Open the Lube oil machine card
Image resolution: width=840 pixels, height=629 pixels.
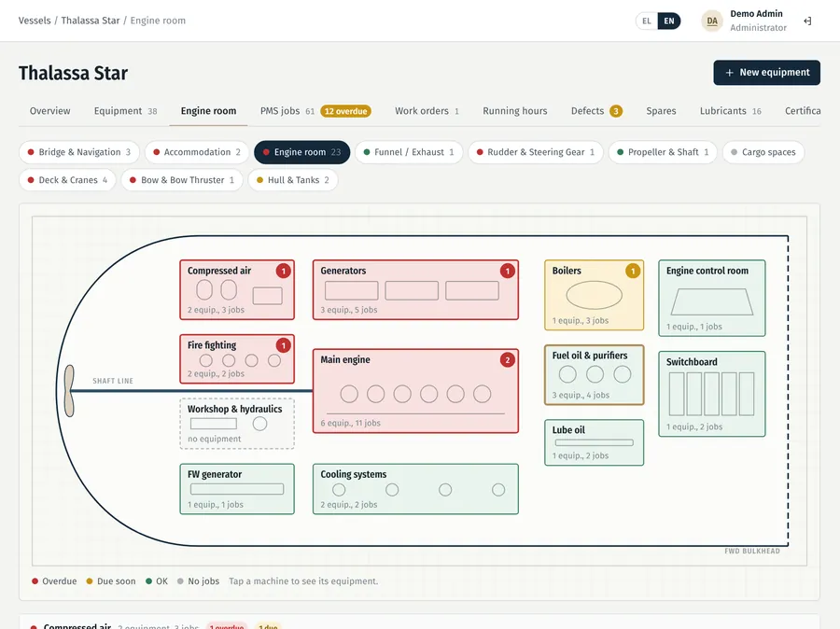coord(595,442)
